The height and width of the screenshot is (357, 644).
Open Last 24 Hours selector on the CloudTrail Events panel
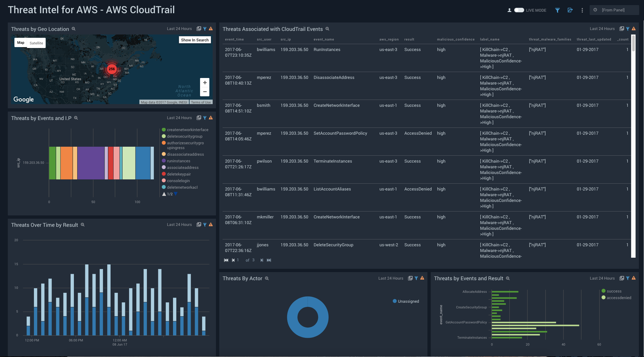(x=603, y=28)
